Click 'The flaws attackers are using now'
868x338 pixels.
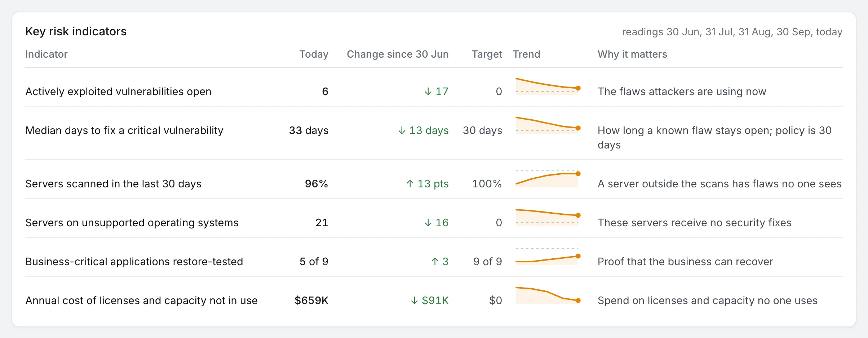[682, 92]
